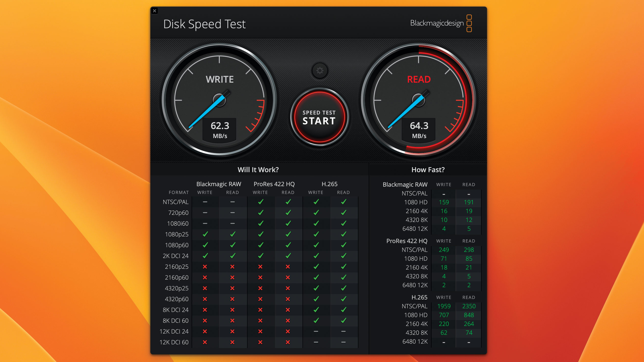This screenshot has width=644, height=362.
Task: Click the ProRes 422 HQ column header in Will It Work
Action: pos(274,184)
